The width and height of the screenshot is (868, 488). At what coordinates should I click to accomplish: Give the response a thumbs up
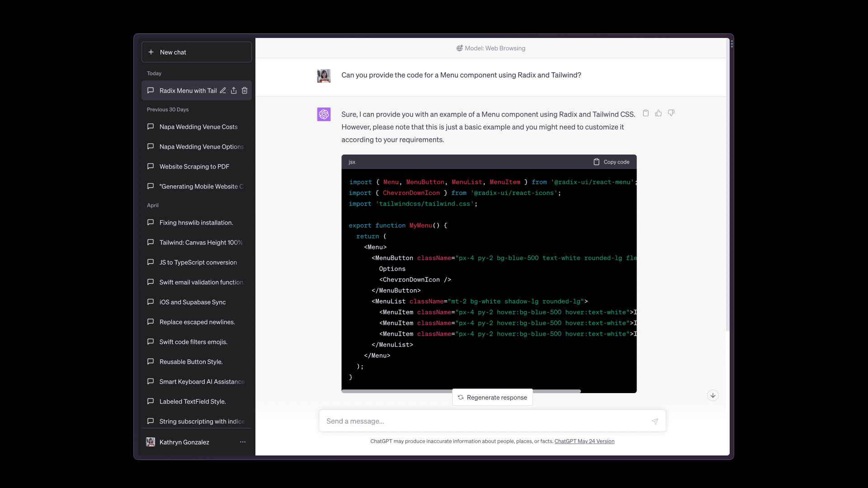(658, 113)
